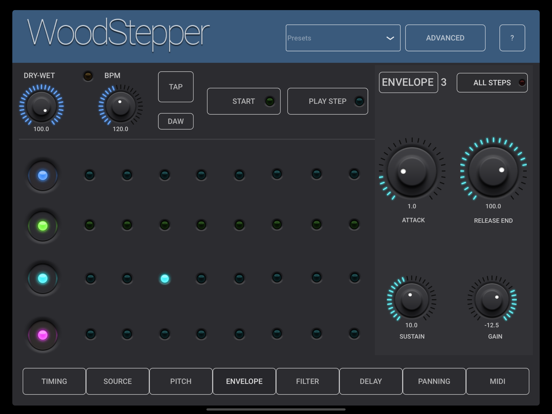Switch to the PANNING tab
Screen dimensions: 552x414
[x=434, y=381]
